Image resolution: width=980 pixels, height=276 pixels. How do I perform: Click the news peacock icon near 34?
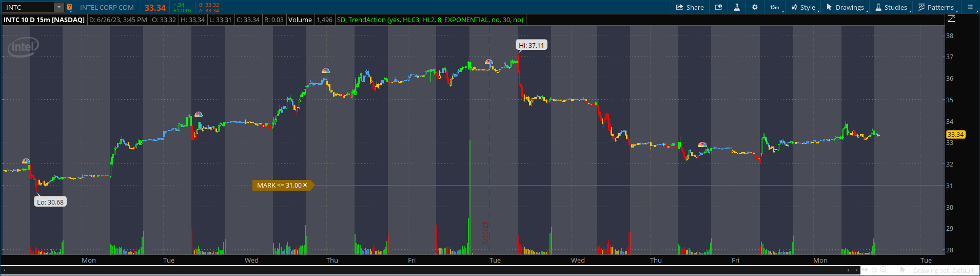[x=199, y=115]
